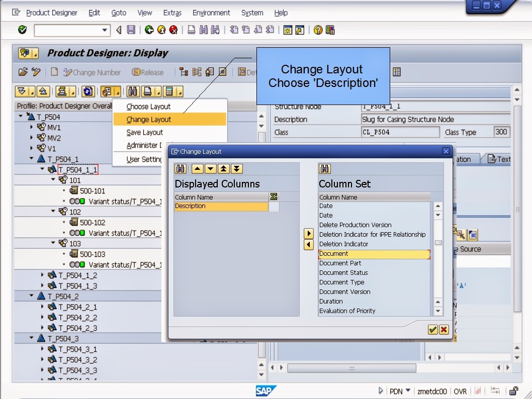532x399 pixels.
Task: Click Collapse subtree icon in tree toolbar
Action: pyautogui.click(x=43, y=91)
